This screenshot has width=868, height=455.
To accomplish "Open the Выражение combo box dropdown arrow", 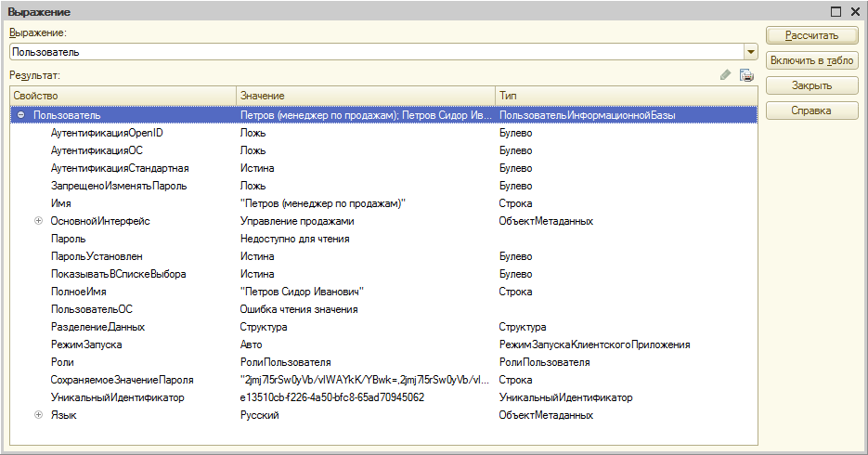I will point(750,52).
